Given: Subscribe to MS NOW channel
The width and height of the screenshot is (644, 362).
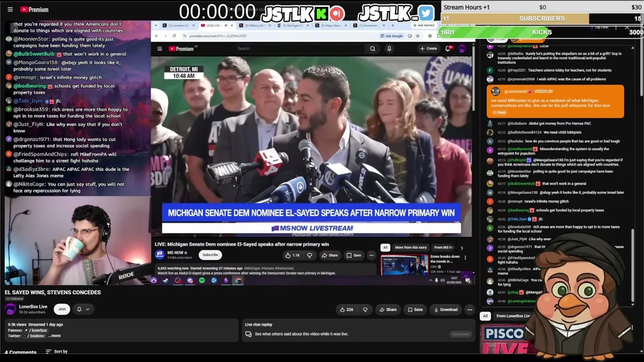Looking at the screenshot, I should coord(210,255).
